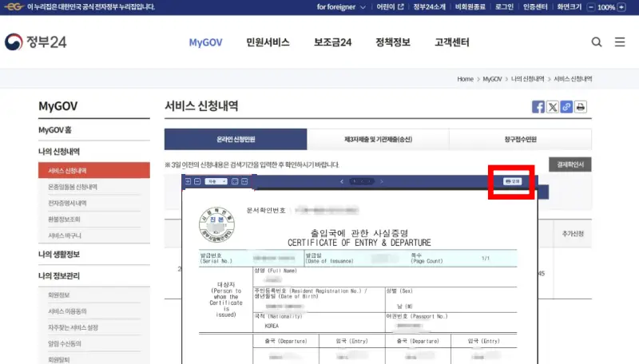Open the 민원서비스 main menu
The width and height of the screenshot is (639, 364).
point(268,42)
